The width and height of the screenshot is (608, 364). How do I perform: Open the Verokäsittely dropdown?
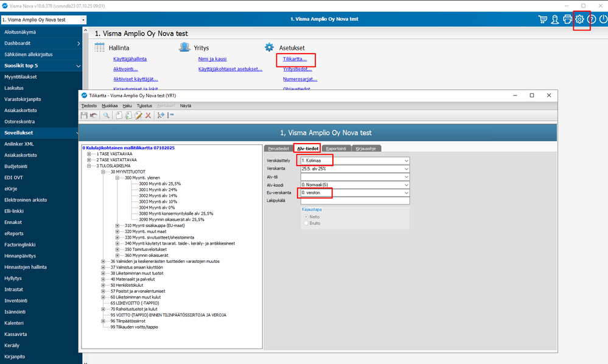pyautogui.click(x=406, y=161)
